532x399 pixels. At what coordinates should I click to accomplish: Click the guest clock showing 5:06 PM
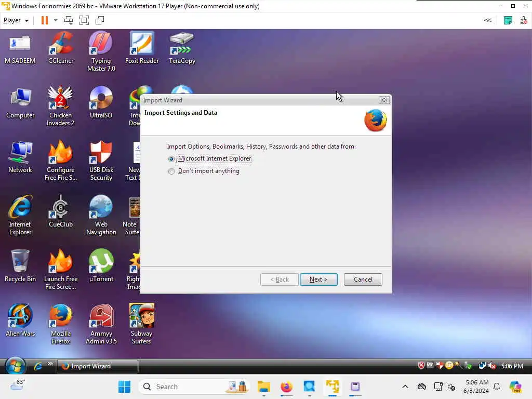click(x=512, y=366)
